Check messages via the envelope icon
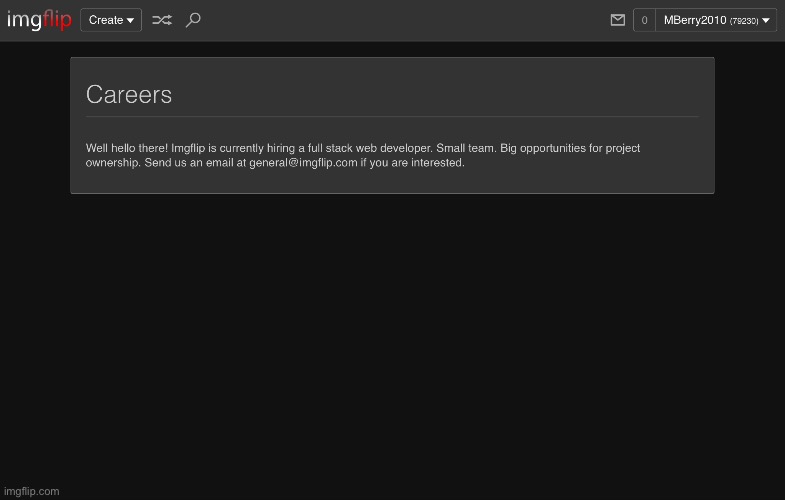 [x=618, y=20]
